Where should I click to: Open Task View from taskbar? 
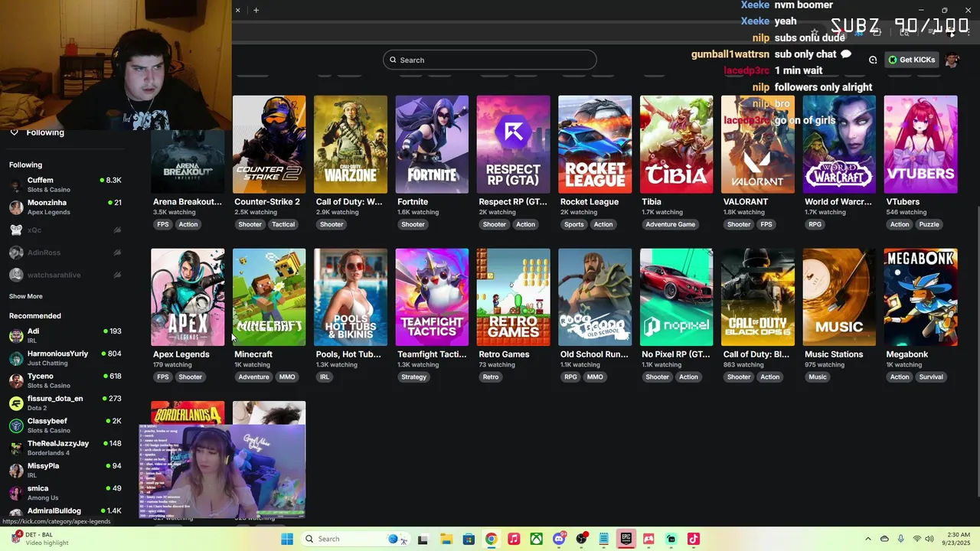423,539
